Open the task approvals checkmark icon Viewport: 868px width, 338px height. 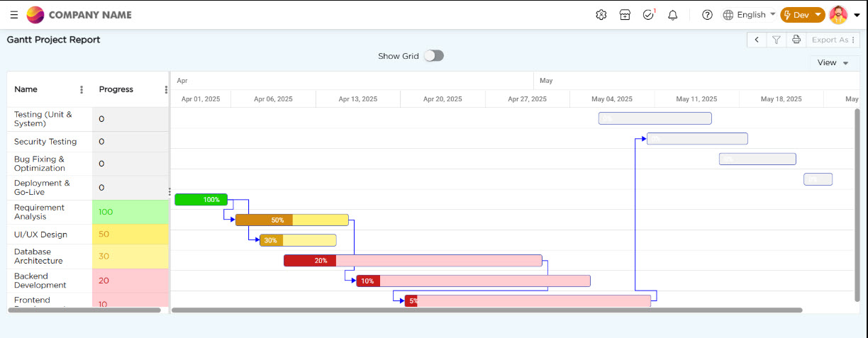coord(648,15)
